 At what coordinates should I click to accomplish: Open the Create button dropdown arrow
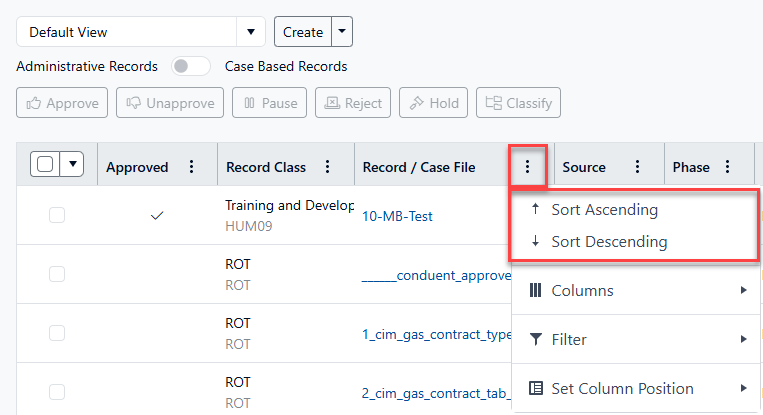click(343, 32)
